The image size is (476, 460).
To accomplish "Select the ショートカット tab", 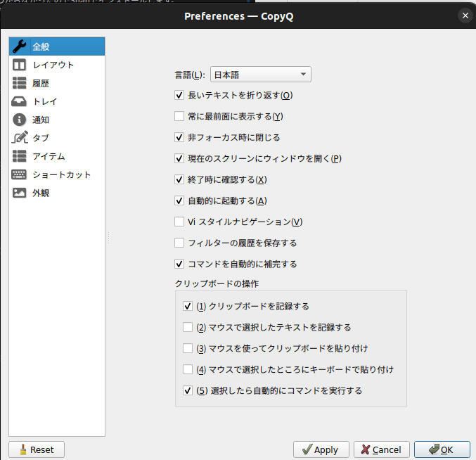I will (x=57, y=174).
